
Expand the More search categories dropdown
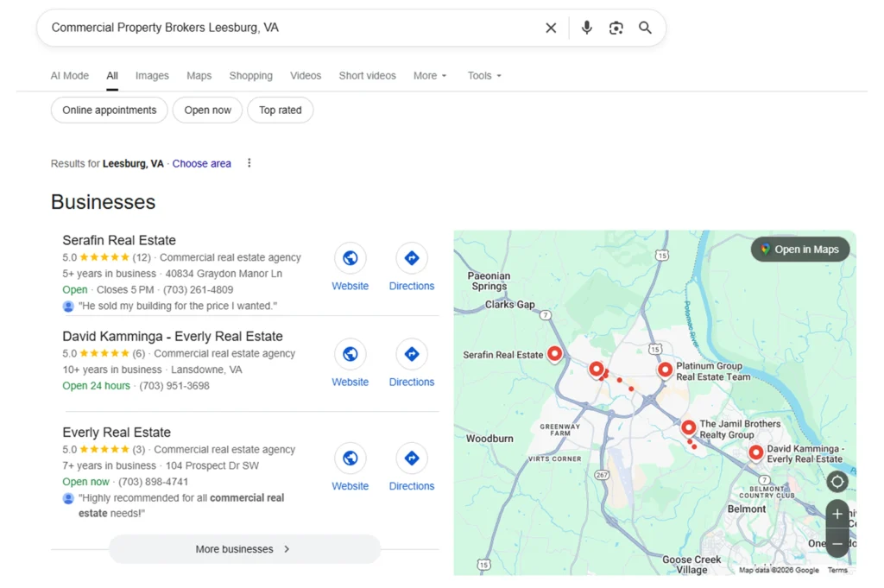(x=430, y=76)
